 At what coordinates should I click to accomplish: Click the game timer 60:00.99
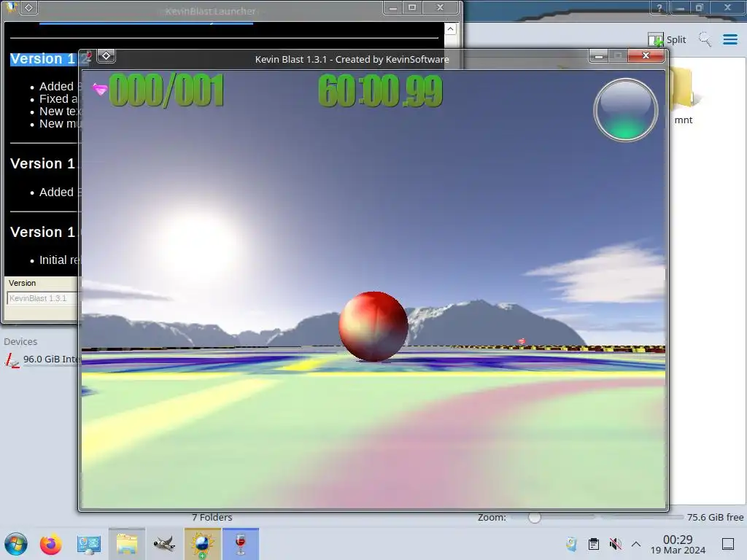380,90
